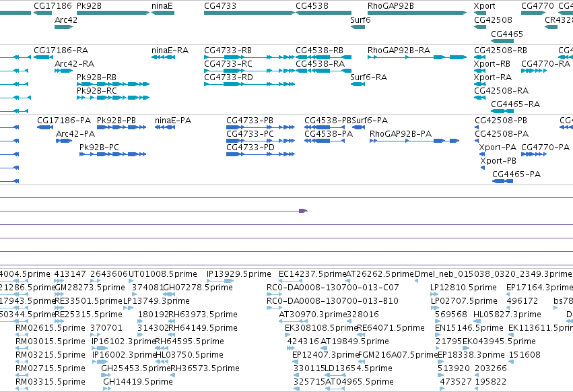Click the RC0-DA0008-130700-013-B10 label
The width and height of the screenshot is (573, 392).
[x=333, y=301]
